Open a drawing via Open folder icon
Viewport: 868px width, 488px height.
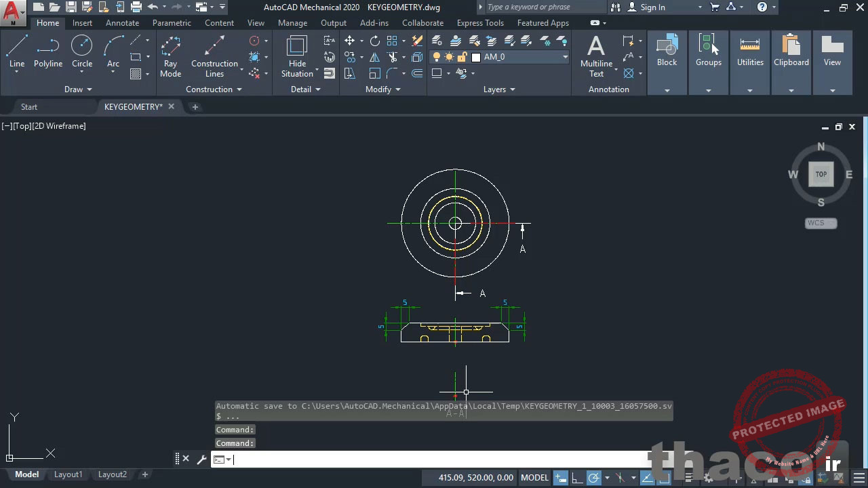point(54,7)
